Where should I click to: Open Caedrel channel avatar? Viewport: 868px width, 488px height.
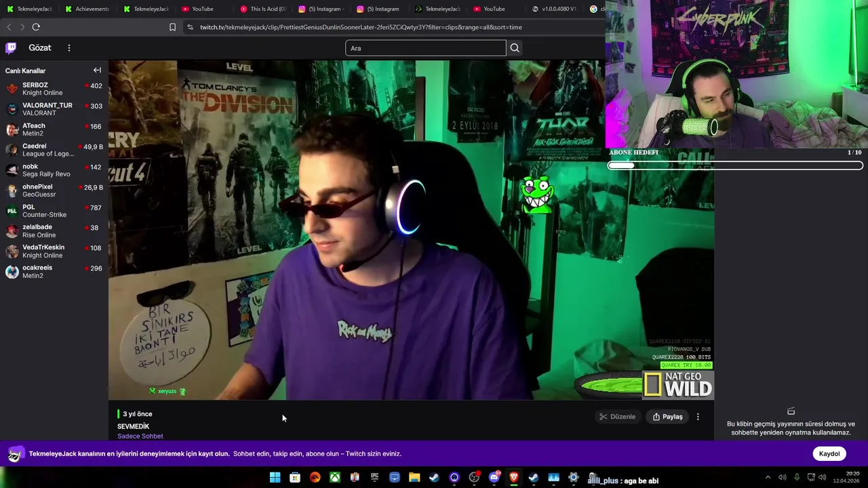tap(12, 150)
